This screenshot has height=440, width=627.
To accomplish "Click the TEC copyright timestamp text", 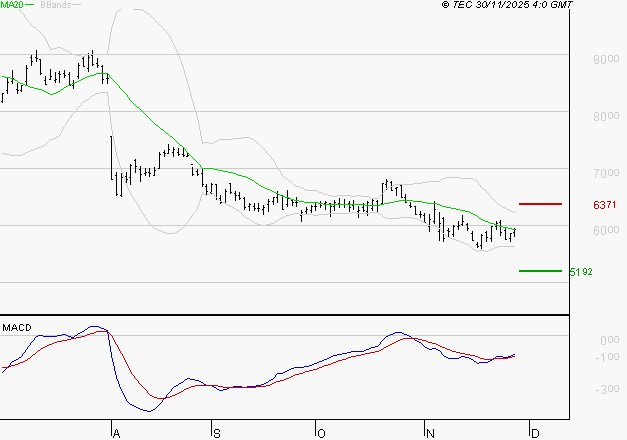I will (x=507, y=5).
